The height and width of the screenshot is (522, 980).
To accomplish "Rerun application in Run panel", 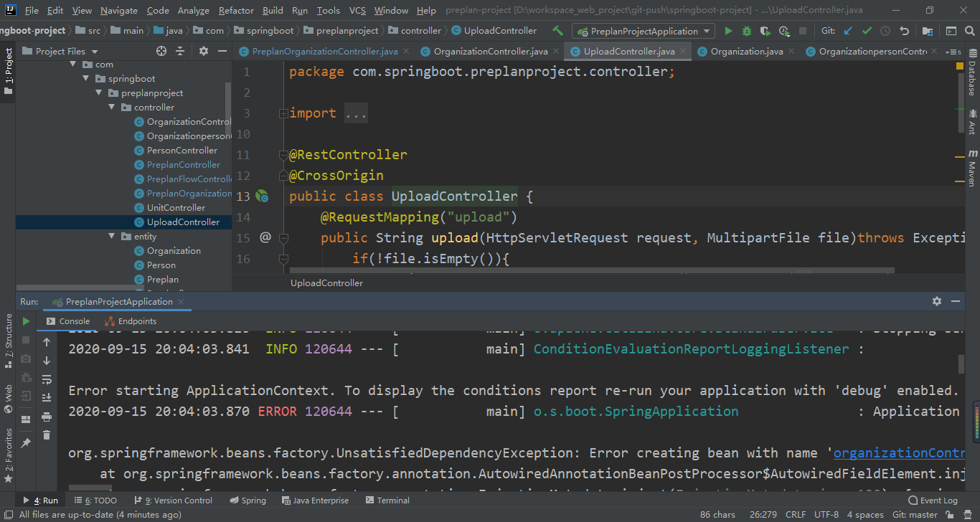I will 27,321.
